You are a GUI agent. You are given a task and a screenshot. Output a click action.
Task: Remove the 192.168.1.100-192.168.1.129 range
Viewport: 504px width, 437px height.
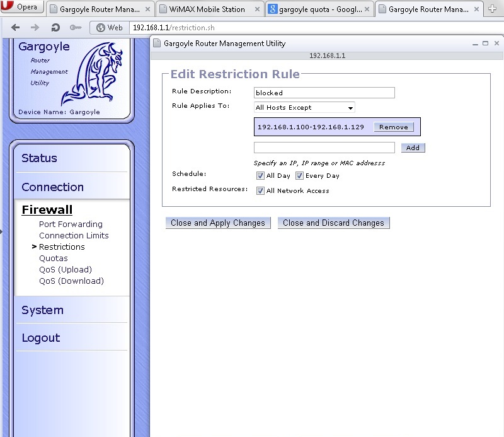pos(393,127)
